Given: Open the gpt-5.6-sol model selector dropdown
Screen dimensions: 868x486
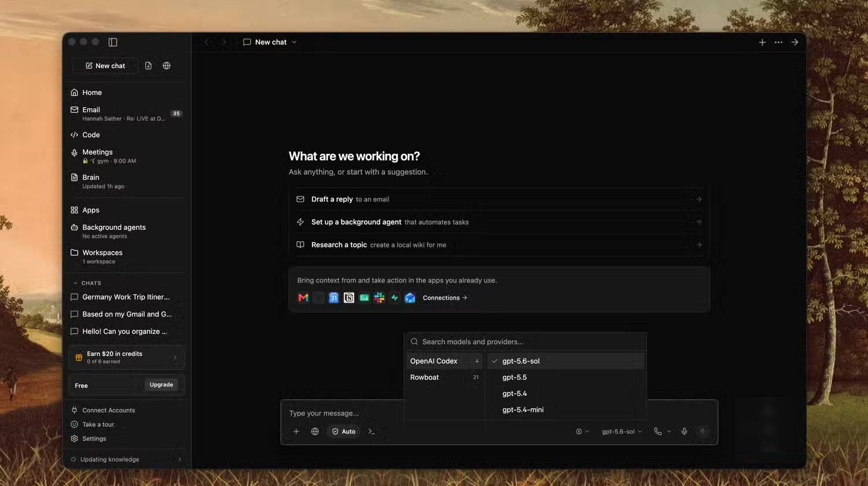Looking at the screenshot, I should [622, 432].
